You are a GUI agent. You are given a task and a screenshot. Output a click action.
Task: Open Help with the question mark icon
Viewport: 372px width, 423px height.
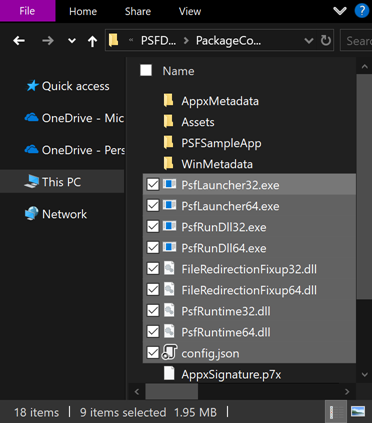[x=362, y=11]
